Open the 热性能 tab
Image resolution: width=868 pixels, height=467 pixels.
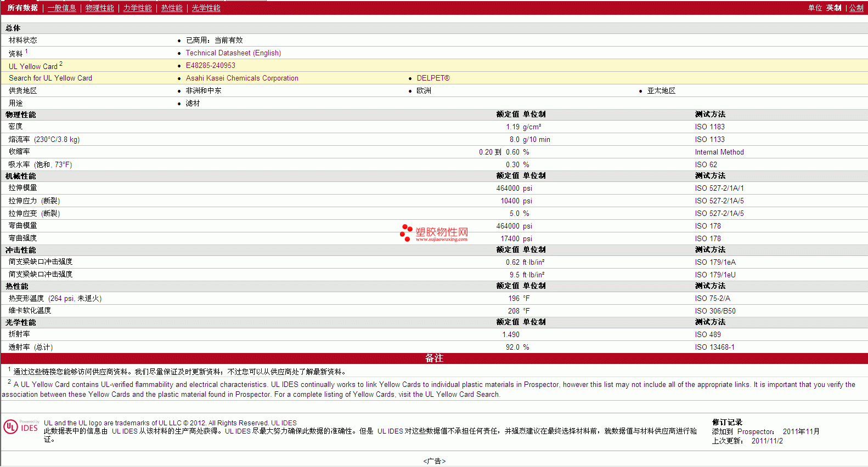172,8
